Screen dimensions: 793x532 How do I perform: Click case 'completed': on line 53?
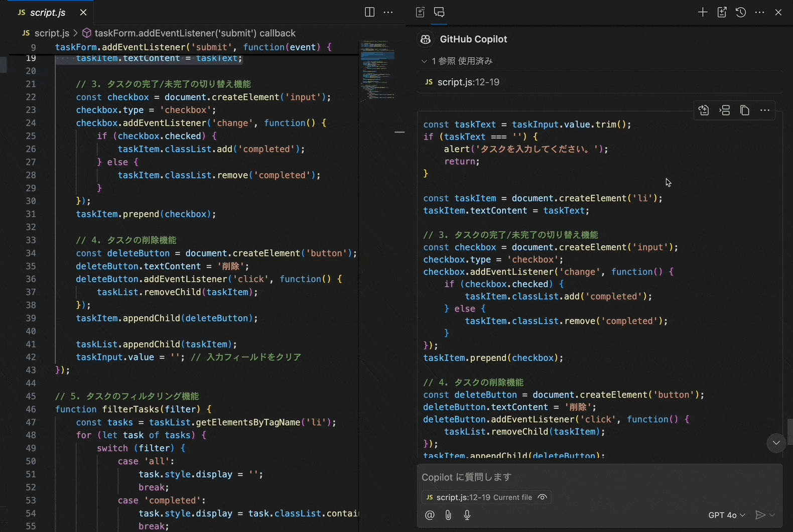coord(162,500)
